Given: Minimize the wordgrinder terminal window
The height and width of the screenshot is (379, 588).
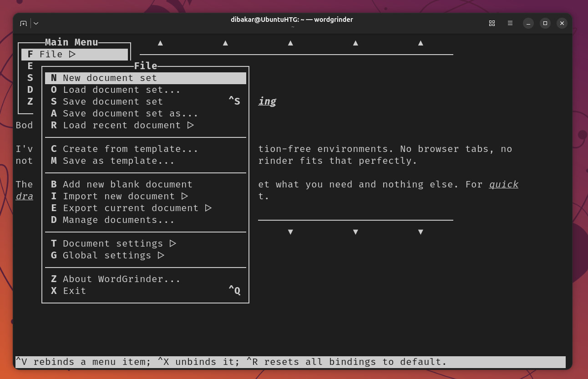Looking at the screenshot, I should point(528,23).
